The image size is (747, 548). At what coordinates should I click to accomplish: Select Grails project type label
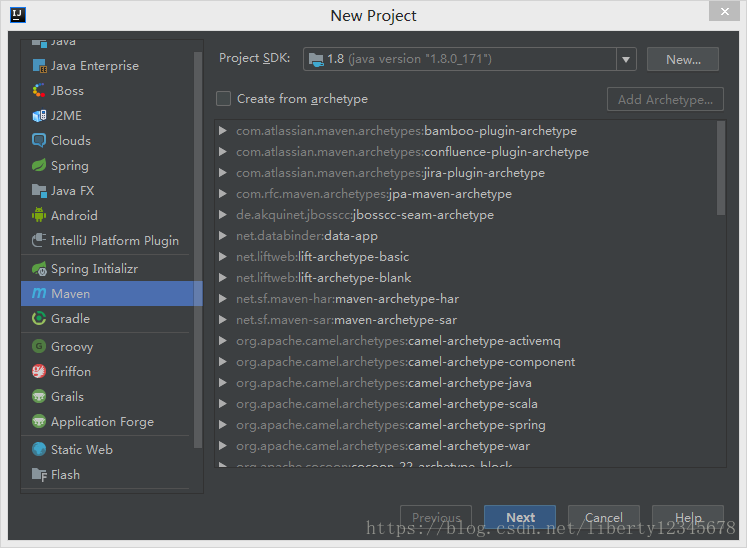coord(67,396)
